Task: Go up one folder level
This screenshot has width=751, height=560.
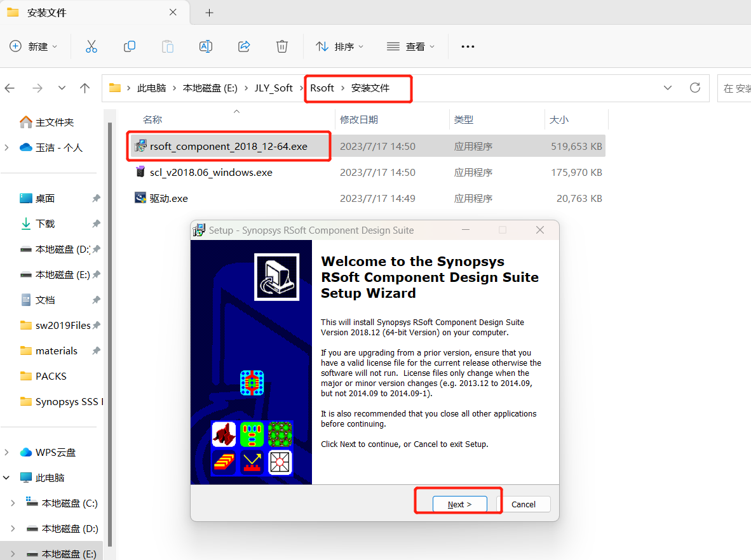Action: tap(85, 88)
